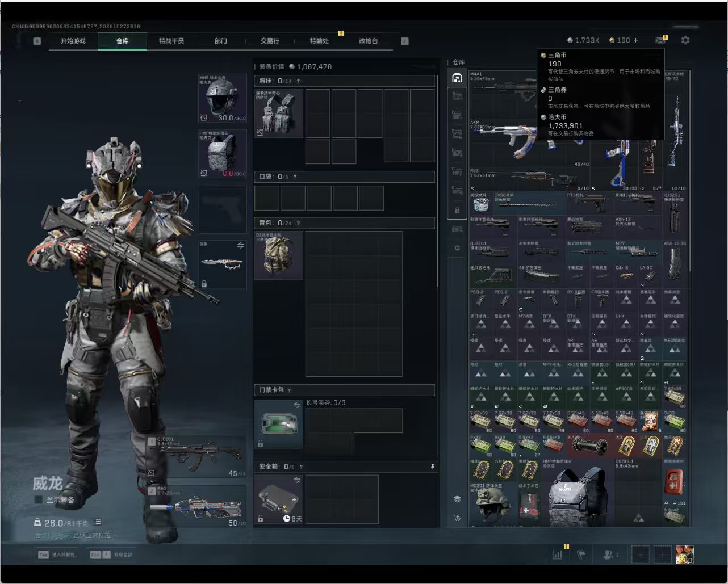Click the pin icon in 安全箱 header
This screenshot has height=584, width=728.
click(x=432, y=467)
